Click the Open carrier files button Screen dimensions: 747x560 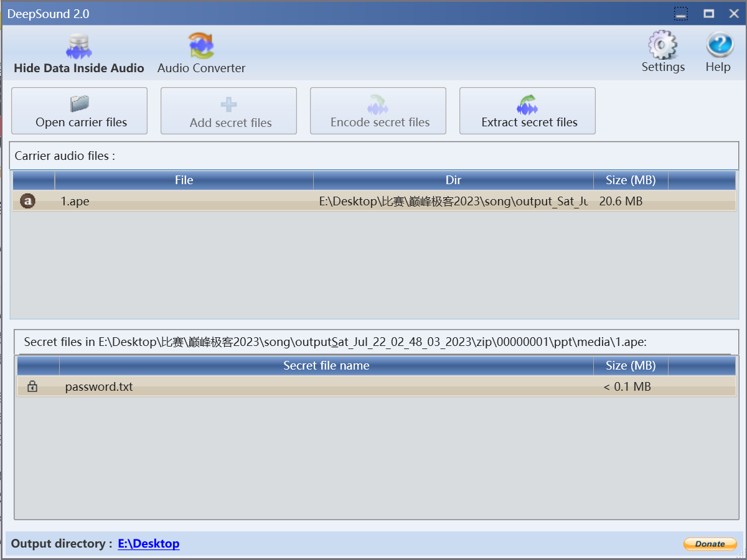coord(80,111)
